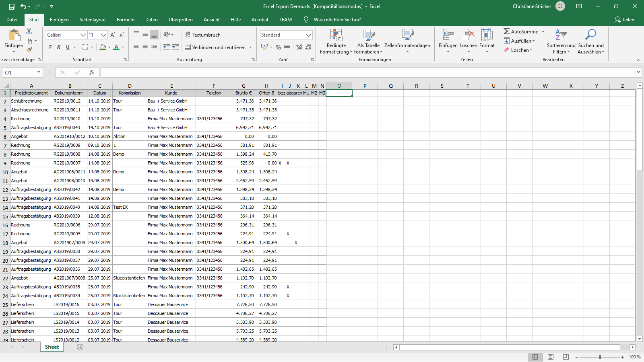
Task: Click the Align text left icon
Action: click(x=136, y=47)
